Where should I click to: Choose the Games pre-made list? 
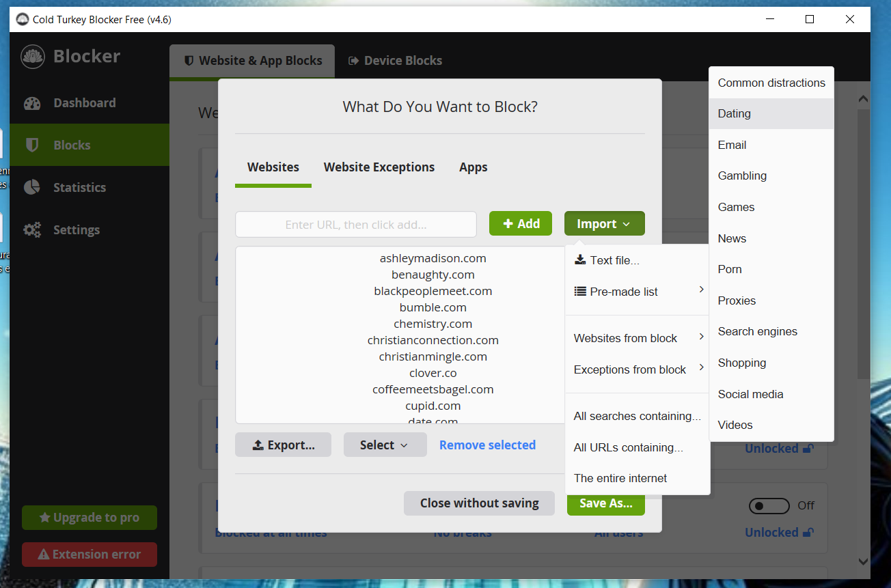[x=771, y=207]
